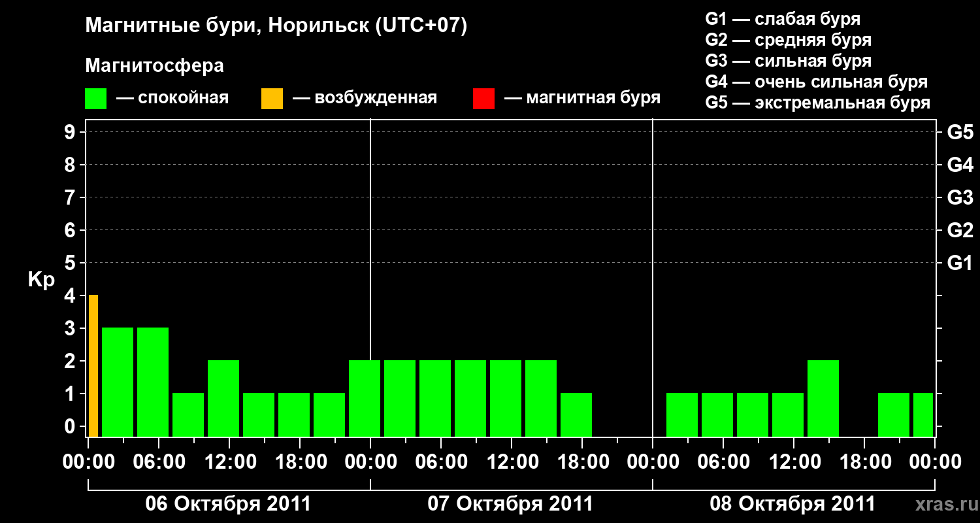
Task: Click the chart title 'Магнитные бури, Норильск (UTC+07)'
Action: point(276,26)
